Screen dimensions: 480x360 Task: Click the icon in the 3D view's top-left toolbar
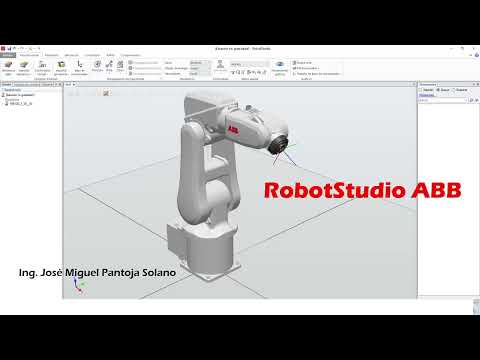pyautogui.click(x=106, y=93)
